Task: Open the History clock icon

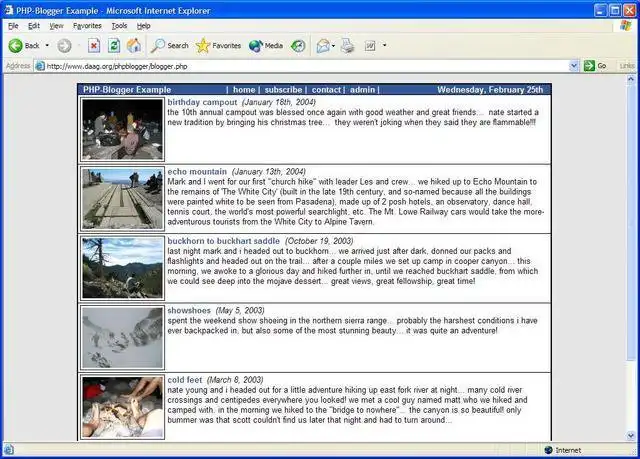Action: (298, 46)
